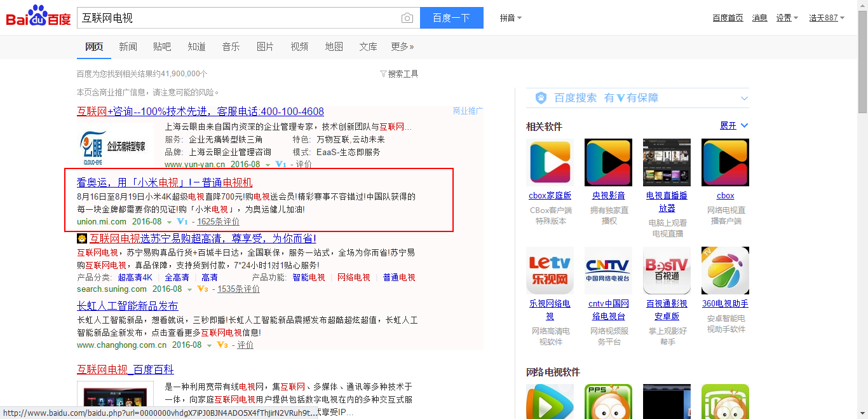The width and height of the screenshot is (868, 419).
Task: Select the 全高清 product category
Action: pos(177,278)
